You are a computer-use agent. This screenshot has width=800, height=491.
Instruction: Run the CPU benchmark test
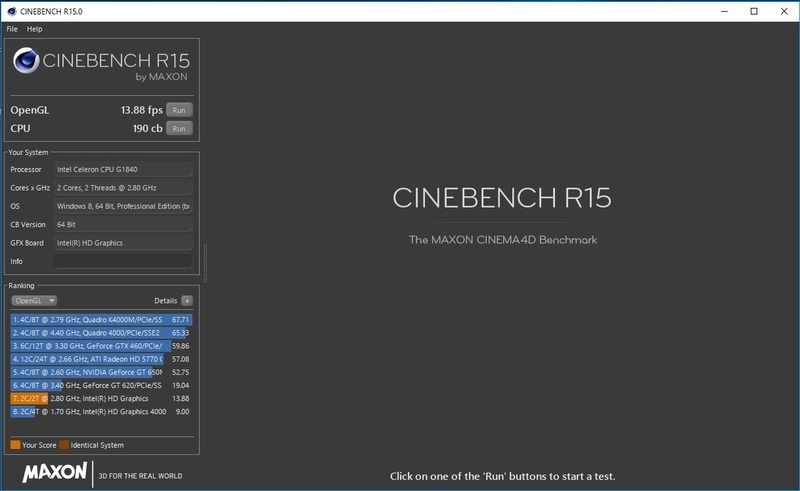pyautogui.click(x=179, y=129)
